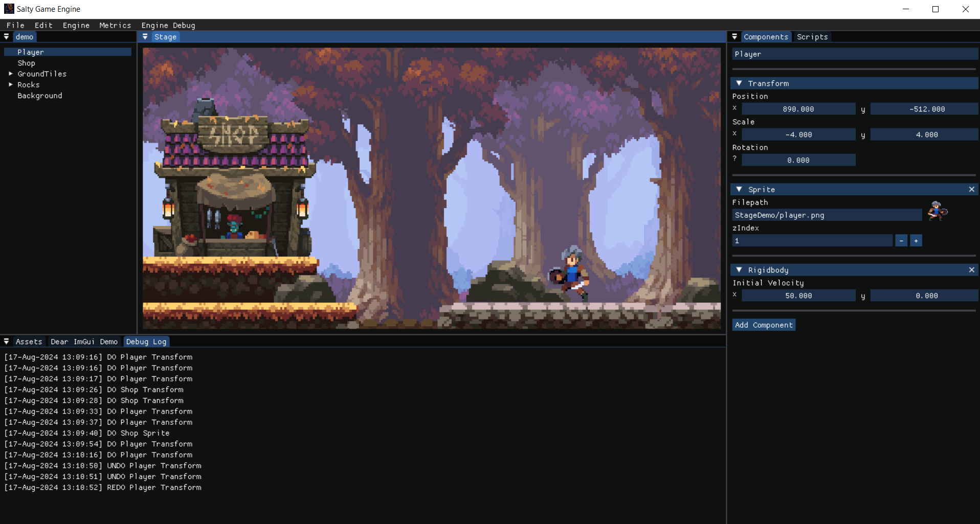Collapse the Transform component section
The height and width of the screenshot is (524, 980).
point(739,83)
